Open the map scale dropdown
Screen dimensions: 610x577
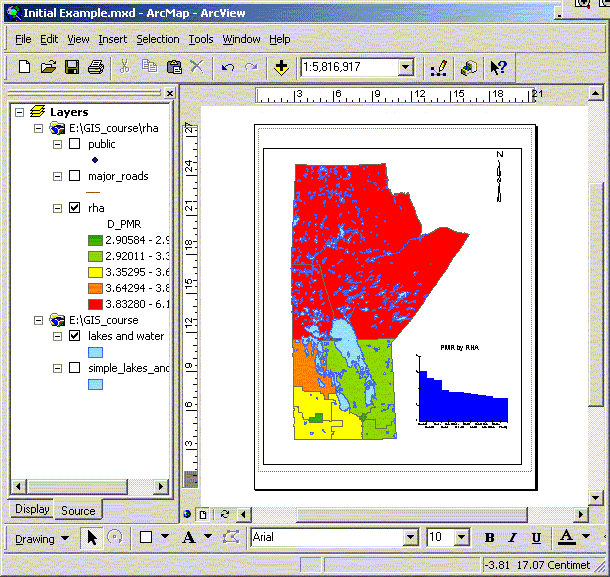(405, 67)
